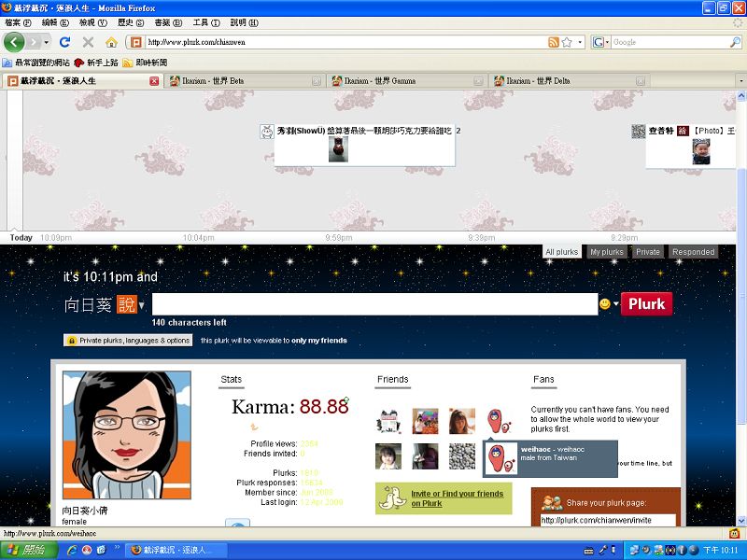This screenshot has width=747, height=560.
Task: Open the 即時新聞 feed bookmark
Action: [146, 63]
